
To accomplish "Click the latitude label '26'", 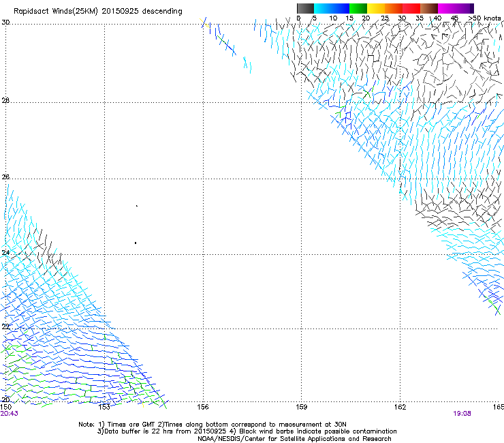I will click(5, 177).
